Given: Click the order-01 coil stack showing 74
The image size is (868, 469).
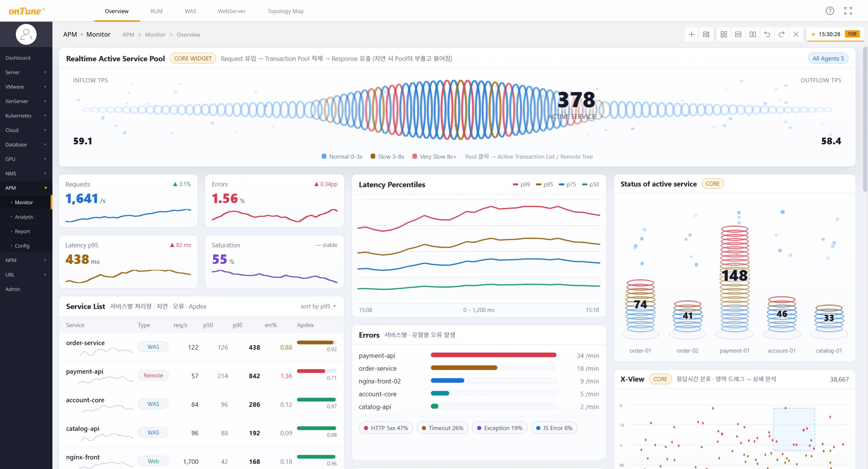Looking at the screenshot, I should (x=640, y=306).
